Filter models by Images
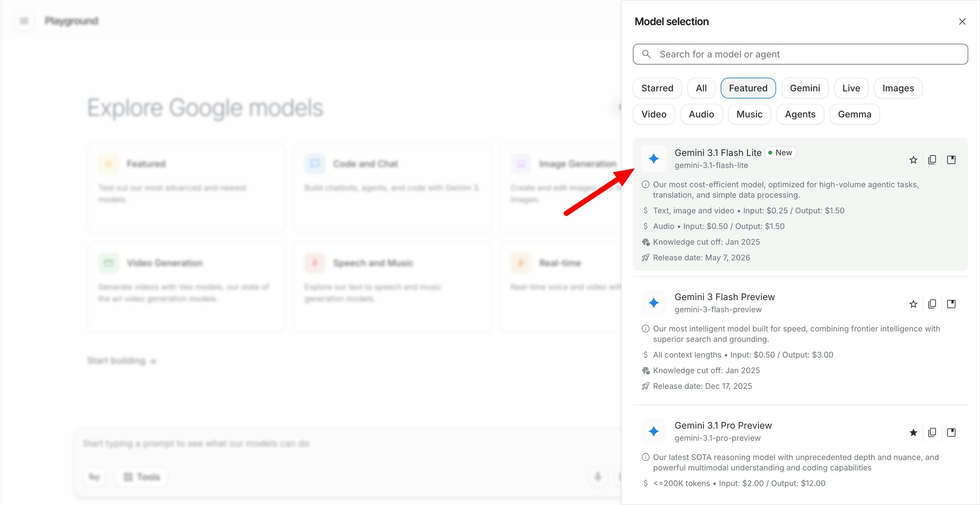980x505 pixels. (x=898, y=88)
